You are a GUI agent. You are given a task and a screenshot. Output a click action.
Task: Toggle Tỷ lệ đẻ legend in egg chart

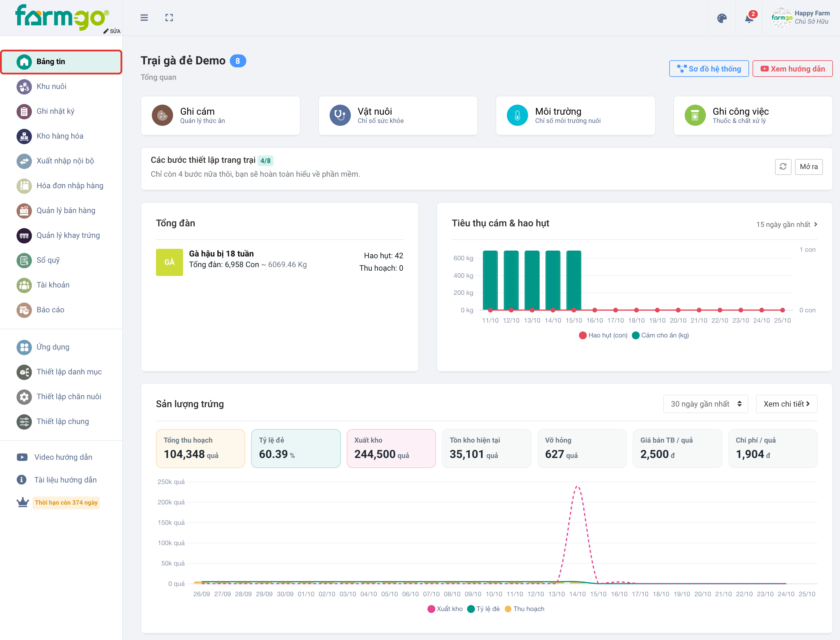[x=483, y=609]
